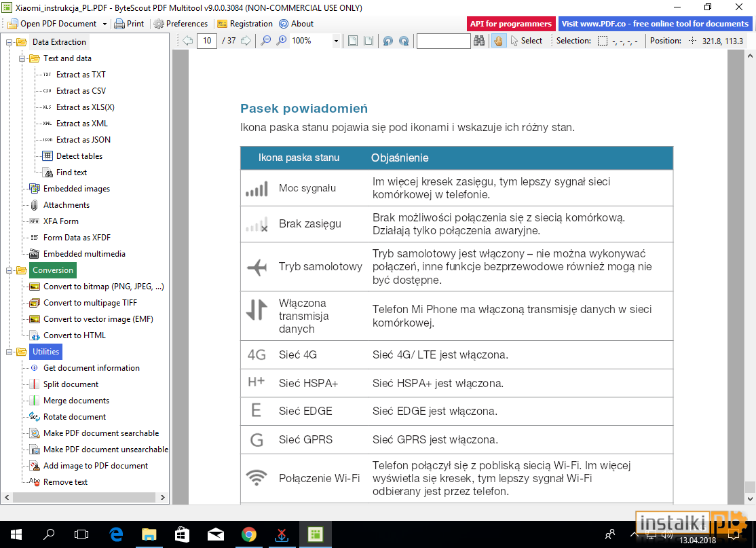Click Visit www.PDF.co link
Screen dimensions: 756x548
point(655,24)
